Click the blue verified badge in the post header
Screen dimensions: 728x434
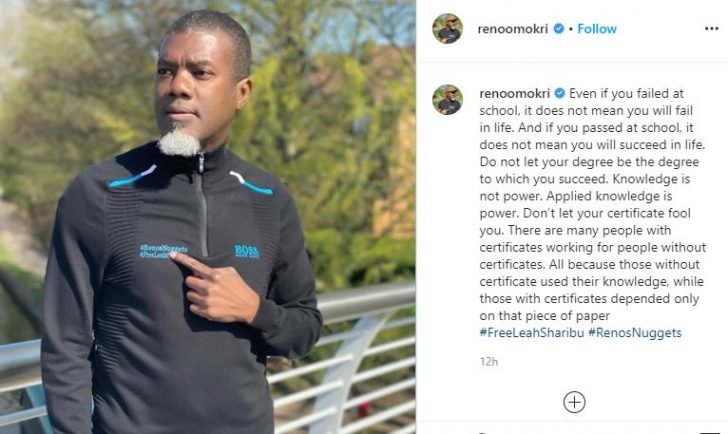(559, 29)
